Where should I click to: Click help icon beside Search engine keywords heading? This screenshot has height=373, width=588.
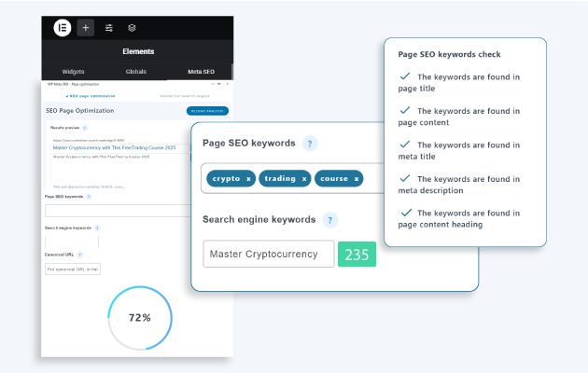point(330,220)
